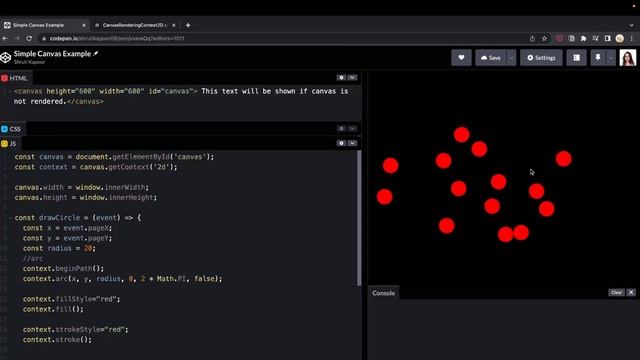Screen dimensions: 640x360
Task: Expand the tab search chevron
Action: [x=631, y=25]
